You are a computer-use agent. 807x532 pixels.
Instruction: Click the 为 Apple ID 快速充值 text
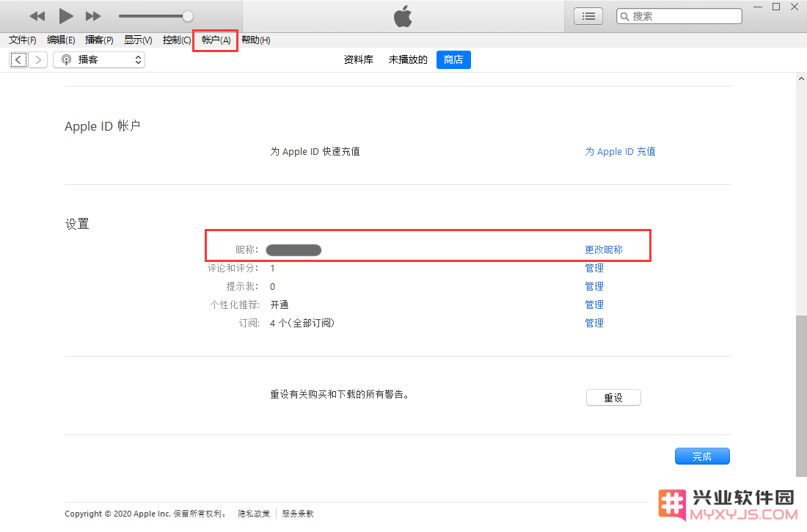(x=315, y=151)
